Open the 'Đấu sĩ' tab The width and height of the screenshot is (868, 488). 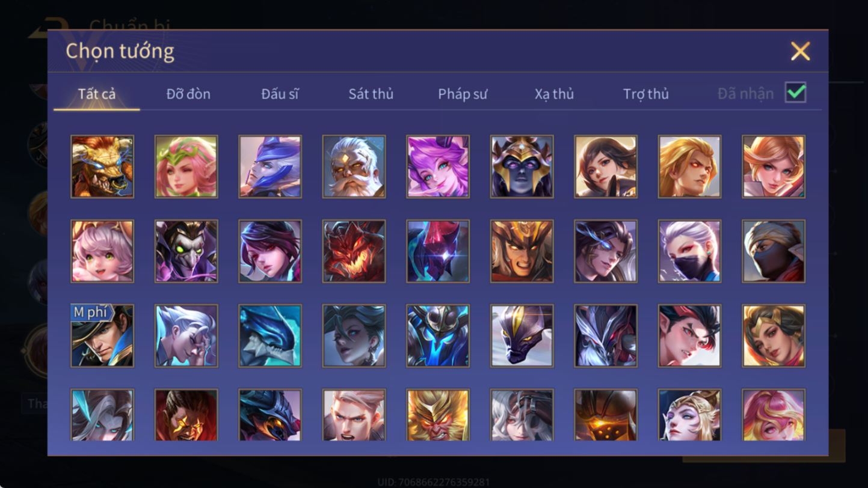(x=280, y=94)
